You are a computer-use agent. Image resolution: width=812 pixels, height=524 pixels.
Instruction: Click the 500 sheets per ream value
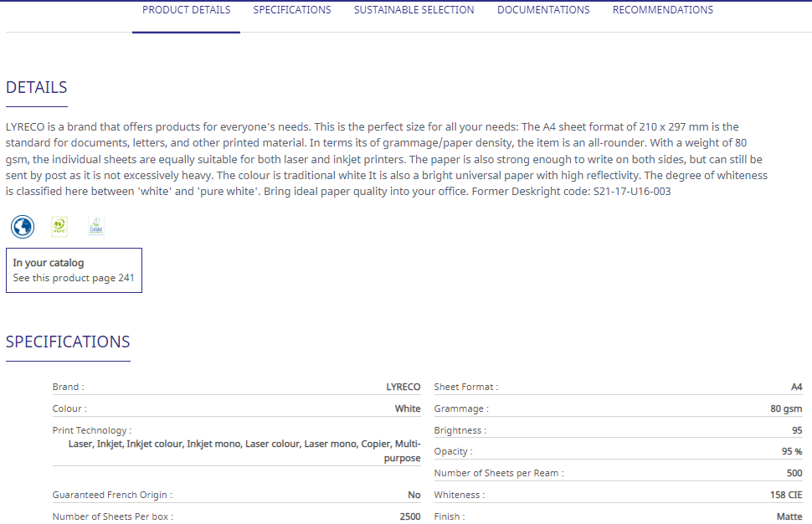(794, 473)
